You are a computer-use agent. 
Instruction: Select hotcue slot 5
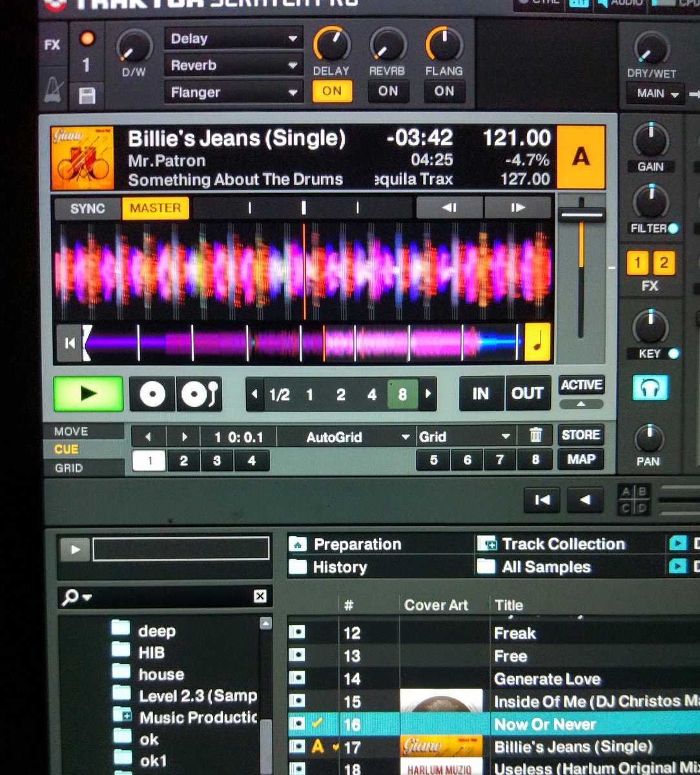(x=433, y=460)
